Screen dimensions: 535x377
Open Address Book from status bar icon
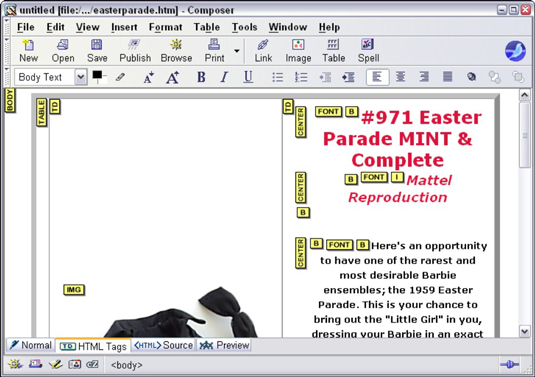click(74, 364)
